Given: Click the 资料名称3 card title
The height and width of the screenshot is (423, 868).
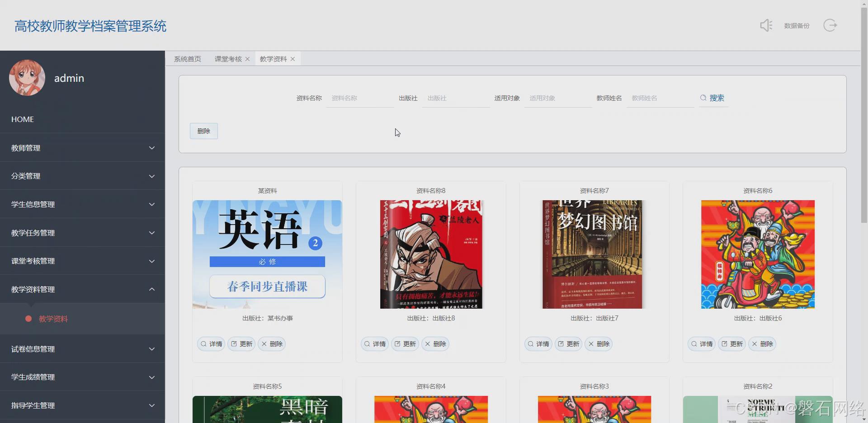Looking at the screenshot, I should (x=594, y=386).
